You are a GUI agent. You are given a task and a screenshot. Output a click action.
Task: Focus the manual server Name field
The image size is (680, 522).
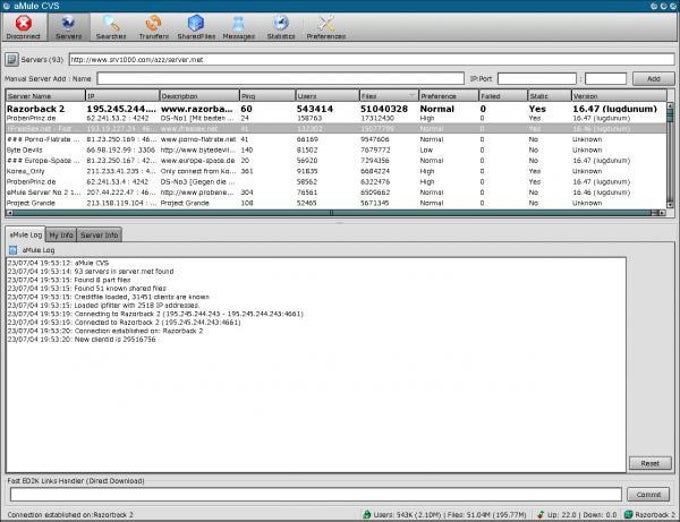tap(280, 78)
